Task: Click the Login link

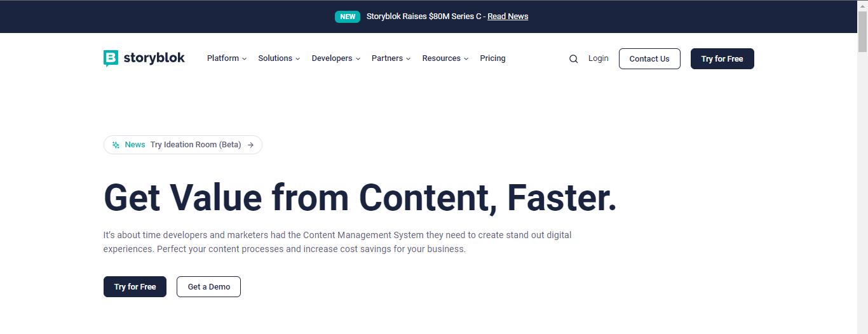Action: (x=598, y=58)
